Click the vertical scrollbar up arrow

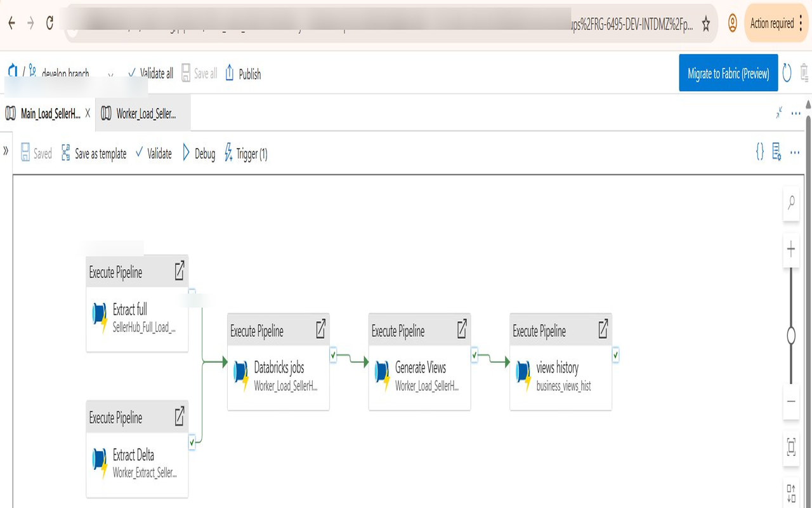tap(808, 104)
